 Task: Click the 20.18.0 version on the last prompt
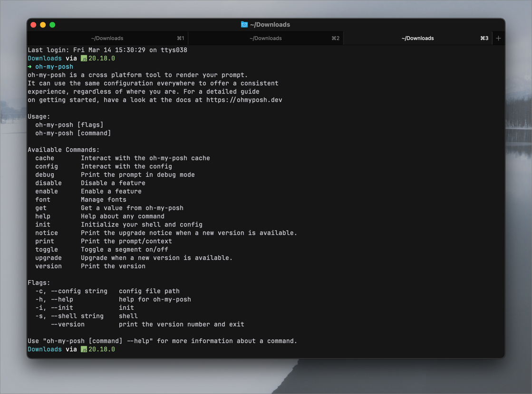point(102,349)
